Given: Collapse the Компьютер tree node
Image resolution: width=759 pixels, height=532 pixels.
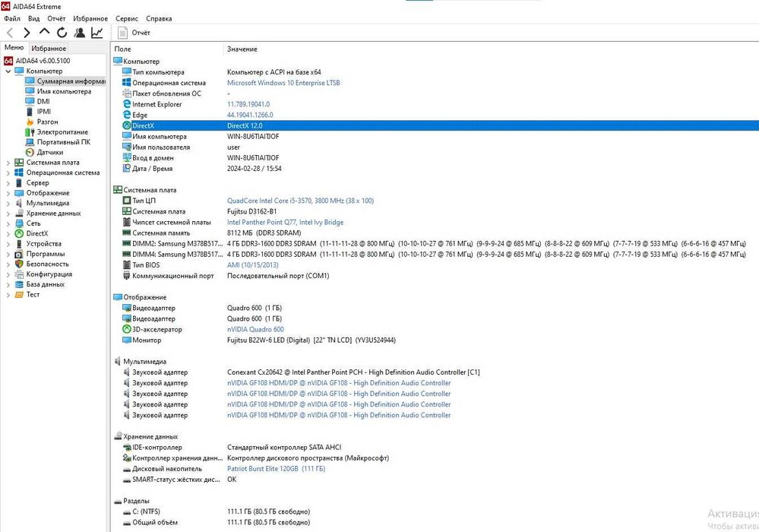Looking at the screenshot, I should (8, 71).
